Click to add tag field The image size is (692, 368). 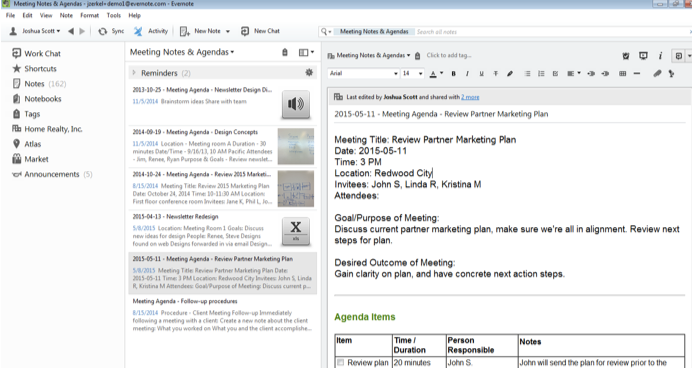pos(449,56)
